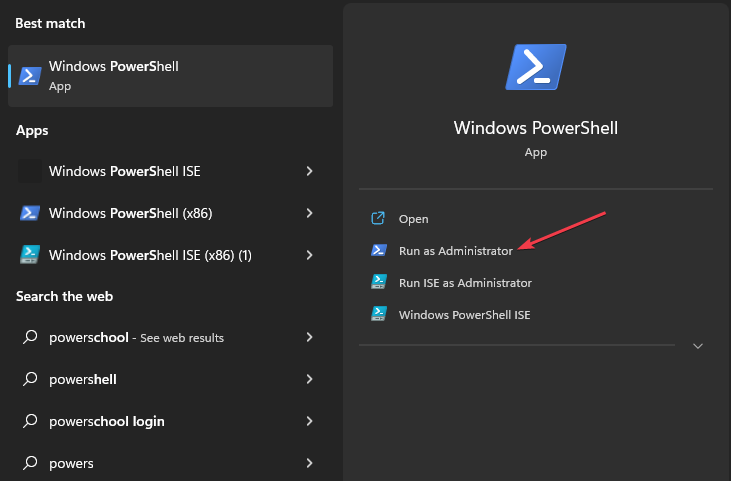Click the Apps section heading
This screenshot has width=731, height=481.
point(32,131)
